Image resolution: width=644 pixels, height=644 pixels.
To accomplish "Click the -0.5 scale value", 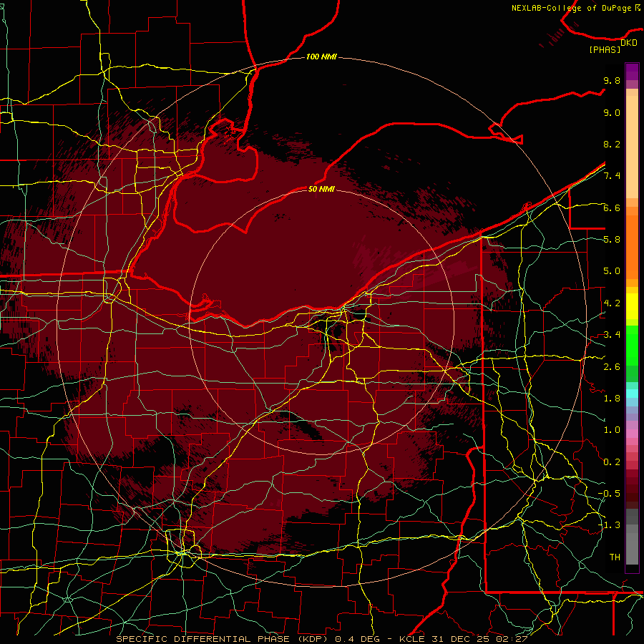I will (x=609, y=494).
